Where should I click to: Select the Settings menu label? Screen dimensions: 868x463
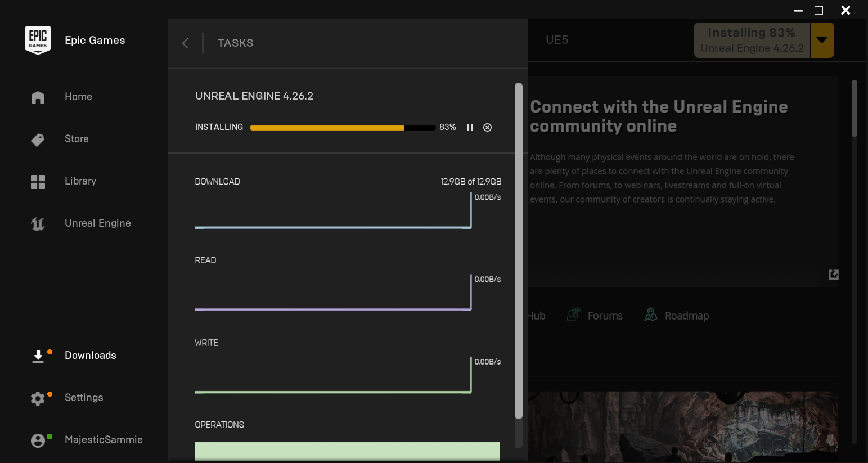[84, 398]
